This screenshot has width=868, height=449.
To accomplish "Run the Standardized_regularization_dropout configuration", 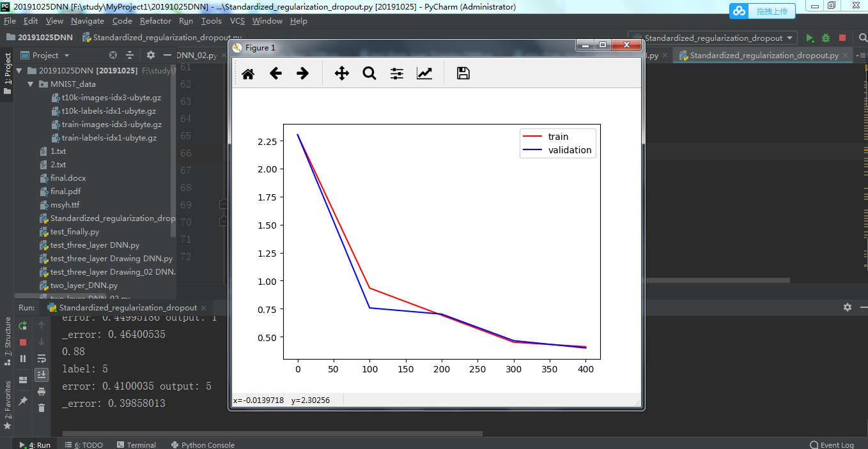I will click(810, 38).
